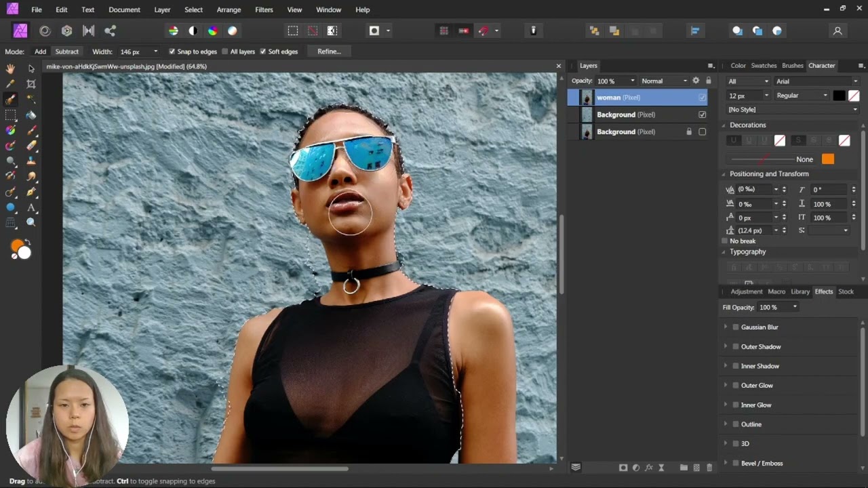868x488 pixels.
Task: Show the locked Background layer
Action: tap(702, 131)
